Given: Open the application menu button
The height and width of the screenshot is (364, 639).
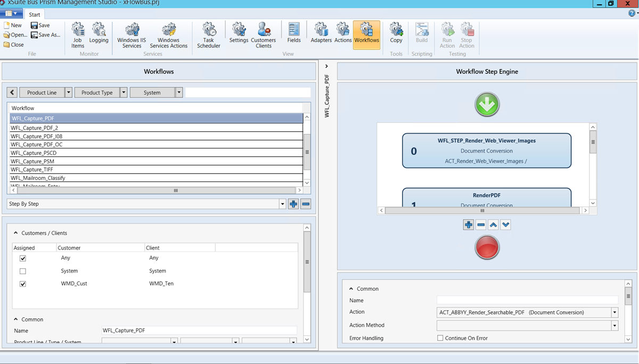Looking at the screenshot, I should [x=12, y=14].
